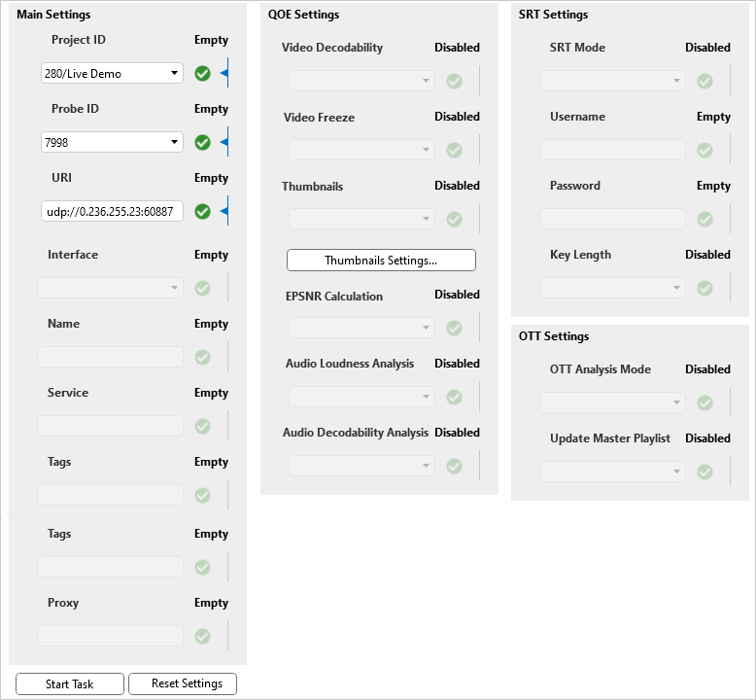The height and width of the screenshot is (700, 756).
Task: Toggle the check mark for OTT Analysis Mode
Action: [704, 402]
